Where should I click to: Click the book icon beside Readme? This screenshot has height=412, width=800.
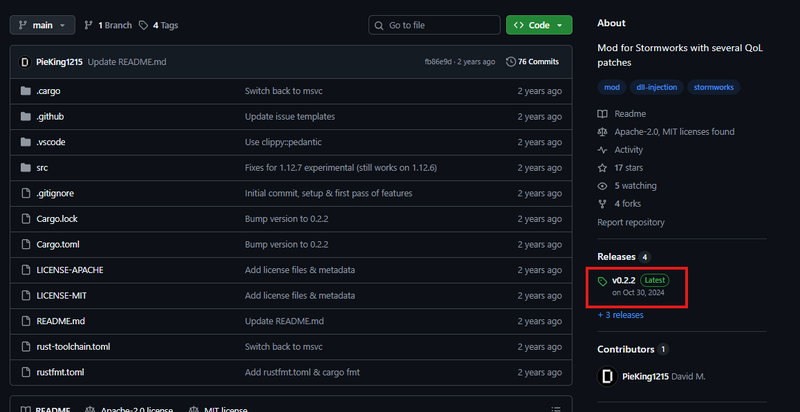pos(603,114)
